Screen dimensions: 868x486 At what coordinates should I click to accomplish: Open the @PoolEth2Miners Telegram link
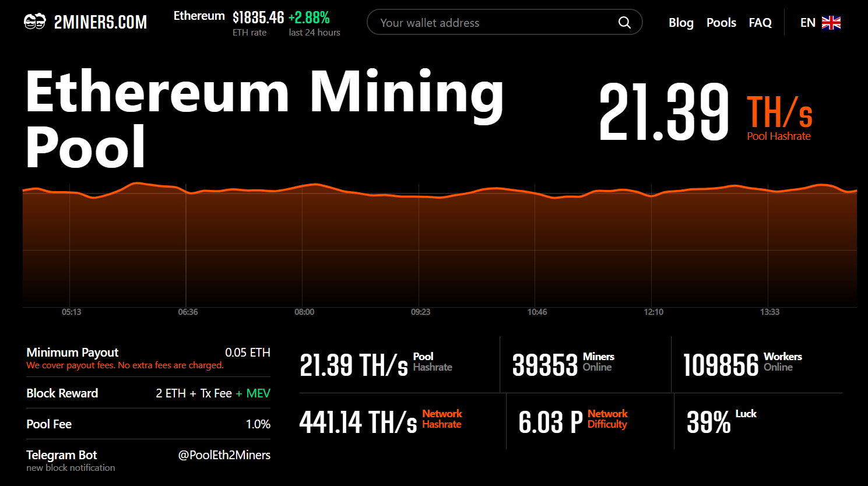[224, 455]
